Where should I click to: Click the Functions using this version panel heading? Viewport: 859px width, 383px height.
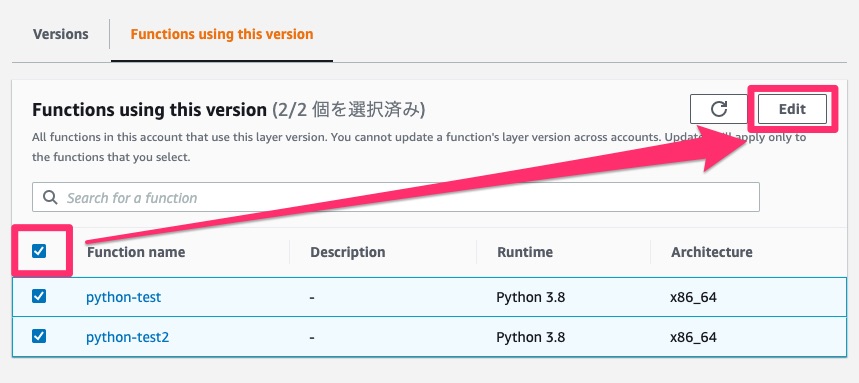click(x=149, y=110)
